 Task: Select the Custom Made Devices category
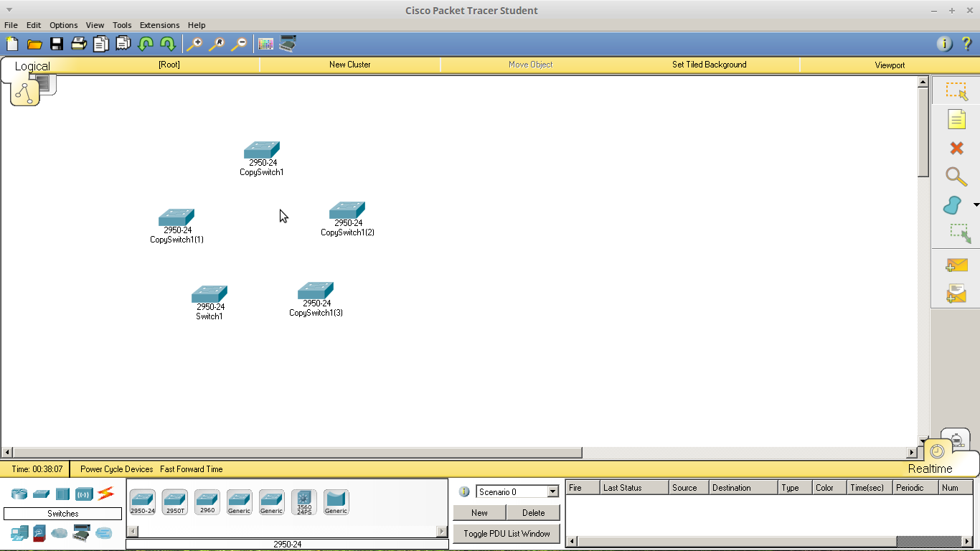(x=82, y=533)
